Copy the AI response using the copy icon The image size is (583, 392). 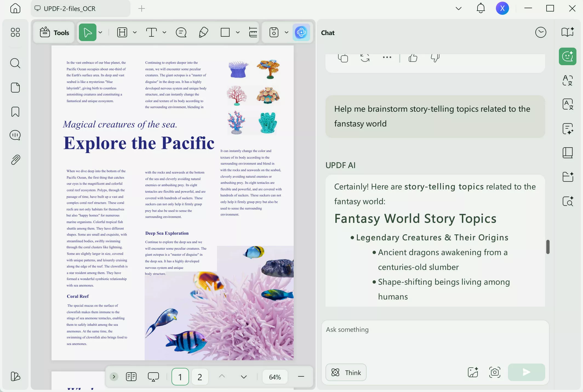click(343, 58)
